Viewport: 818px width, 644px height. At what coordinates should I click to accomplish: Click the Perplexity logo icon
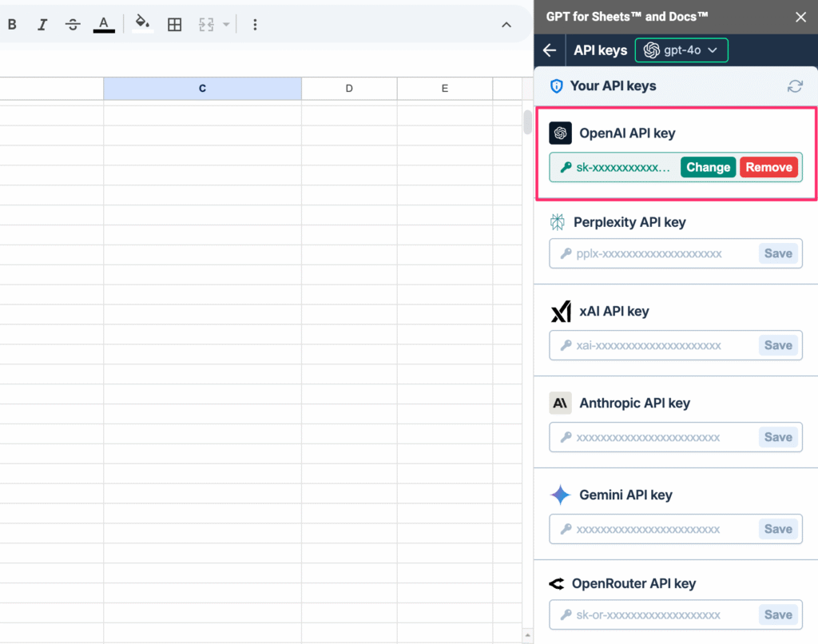557,222
